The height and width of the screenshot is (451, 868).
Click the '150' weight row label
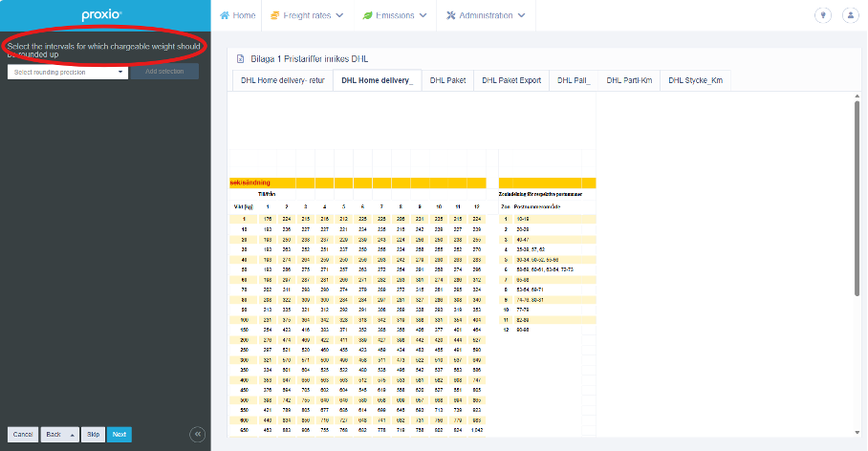244,330
